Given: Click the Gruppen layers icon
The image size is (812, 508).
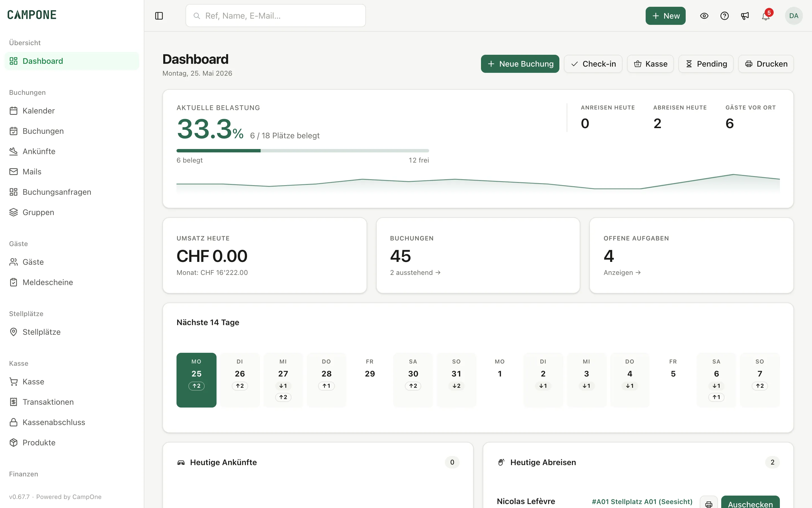Looking at the screenshot, I should [x=14, y=212].
